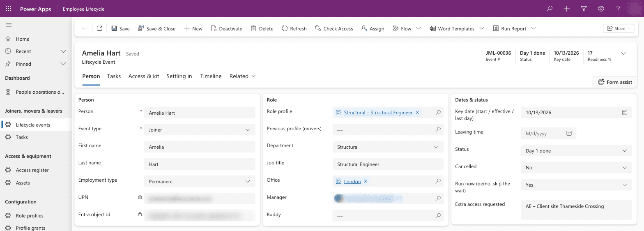Click Delete in the command bar
This screenshot has height=231, width=644.
pyautogui.click(x=262, y=28)
